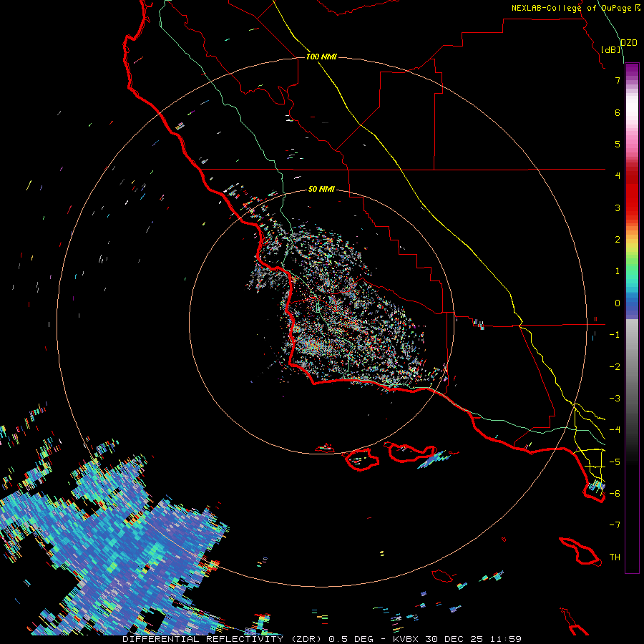The image size is (644, 644).
Task: Click the 100 NMI range ring label
Action: tap(321, 57)
